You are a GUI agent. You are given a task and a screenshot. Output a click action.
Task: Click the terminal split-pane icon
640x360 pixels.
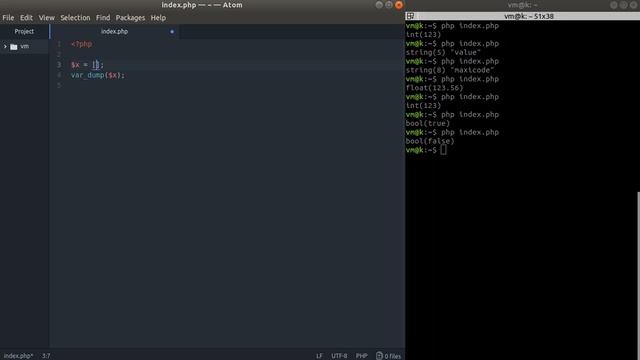point(410,16)
